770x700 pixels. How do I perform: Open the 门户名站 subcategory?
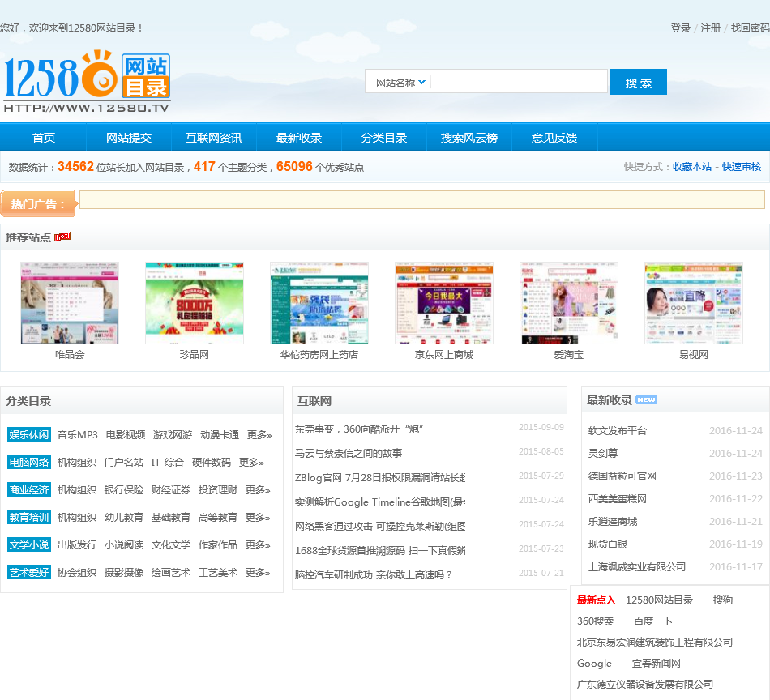(x=124, y=463)
